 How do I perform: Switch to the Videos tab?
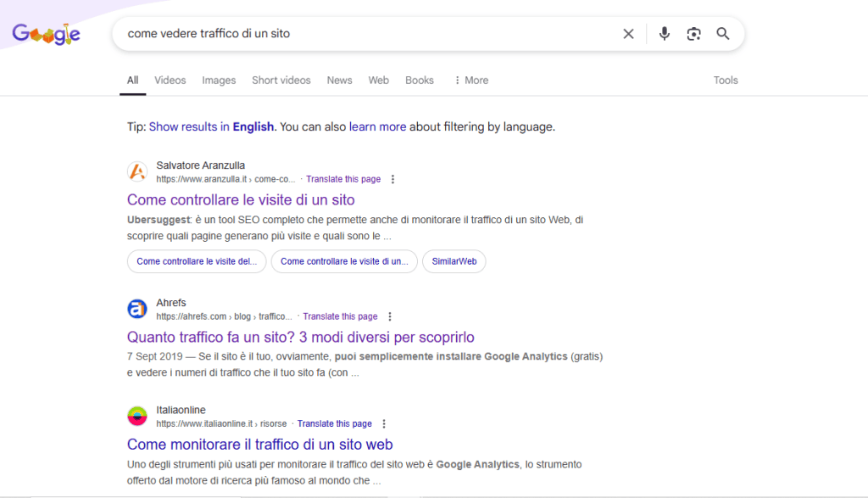pyautogui.click(x=170, y=81)
